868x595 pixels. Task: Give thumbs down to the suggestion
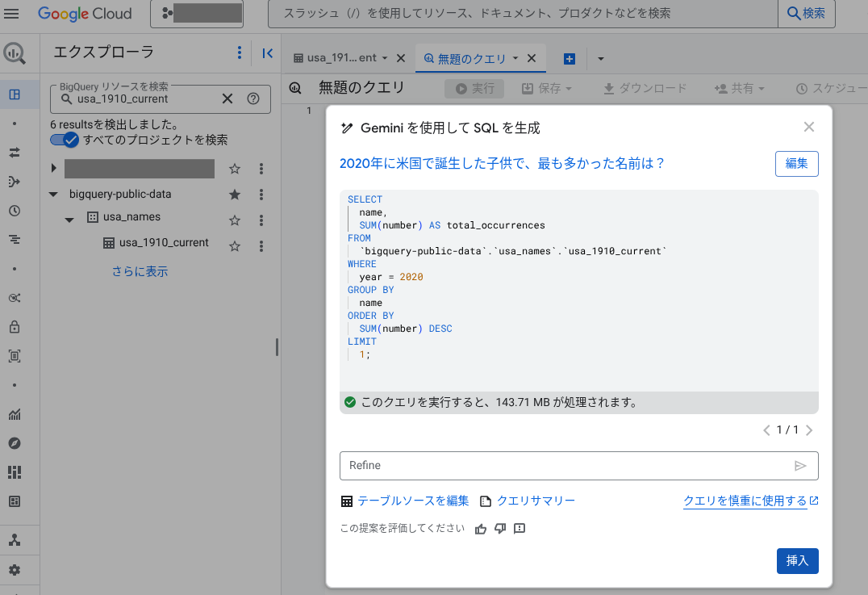click(500, 529)
